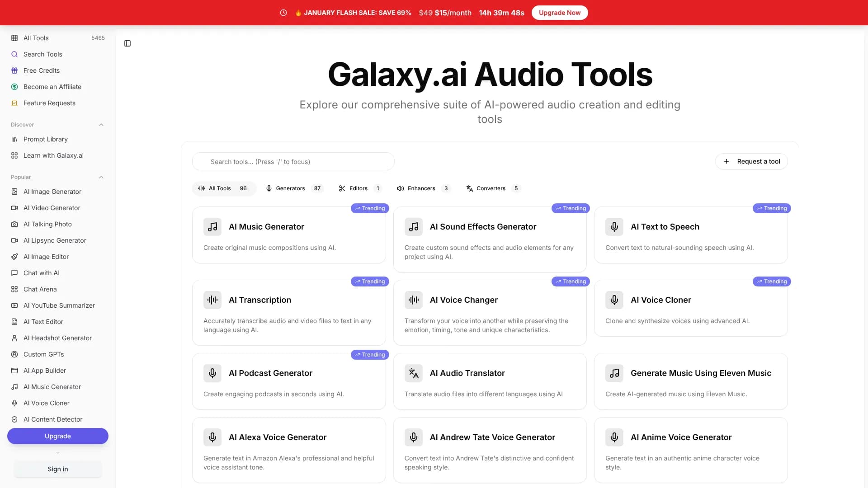Select the Enhancers filter tab

424,188
